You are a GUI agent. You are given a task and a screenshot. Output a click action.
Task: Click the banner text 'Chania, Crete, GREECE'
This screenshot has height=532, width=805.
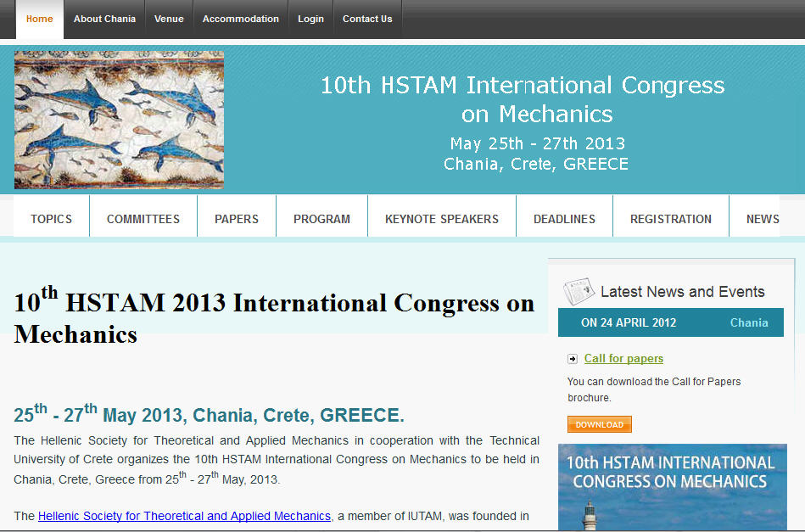tap(536, 165)
